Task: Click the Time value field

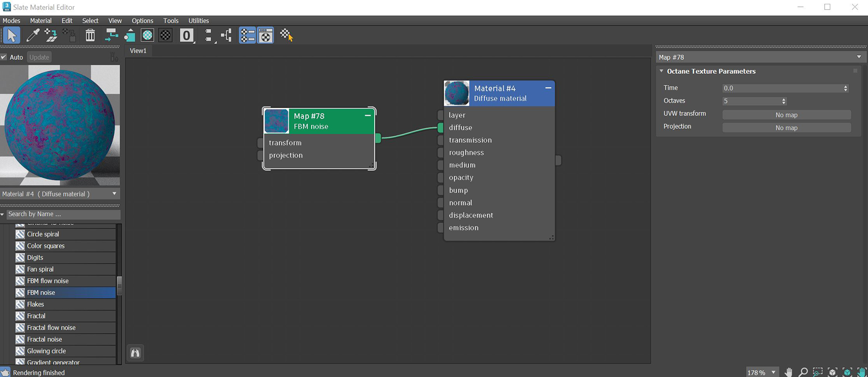Action: coord(782,88)
